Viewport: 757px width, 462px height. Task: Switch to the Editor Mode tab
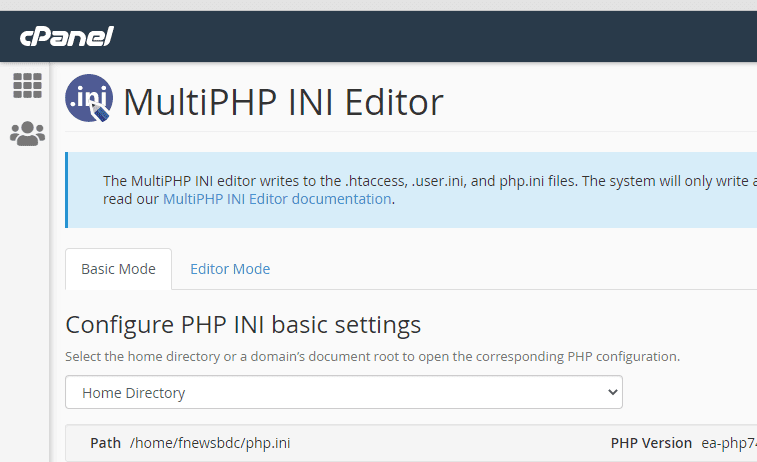[x=230, y=269]
